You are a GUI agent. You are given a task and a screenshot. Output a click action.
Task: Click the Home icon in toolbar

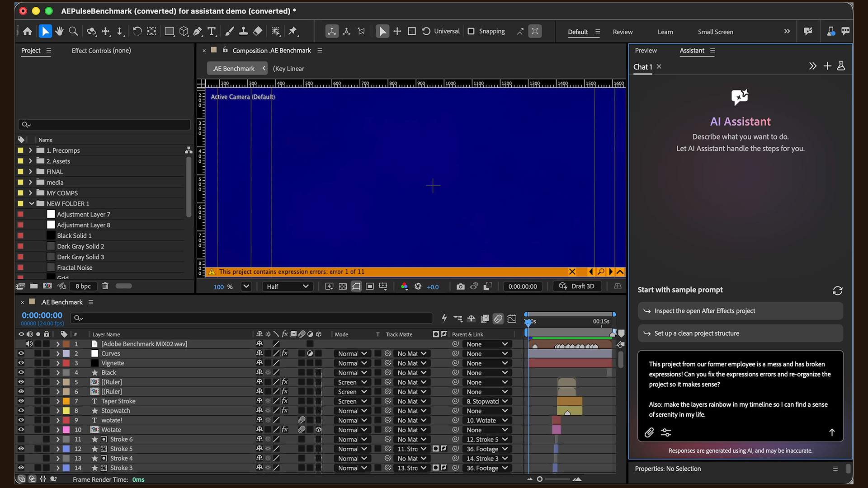coord(28,31)
